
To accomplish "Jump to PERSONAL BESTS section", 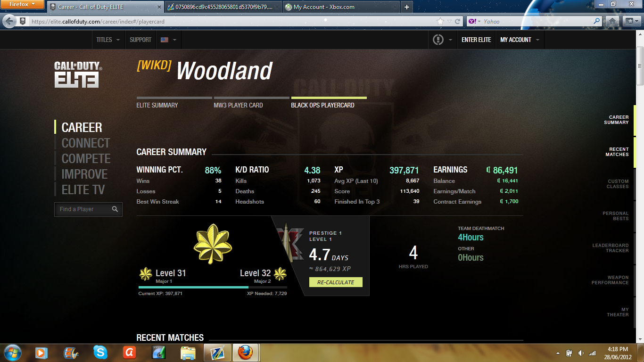I will (616, 216).
